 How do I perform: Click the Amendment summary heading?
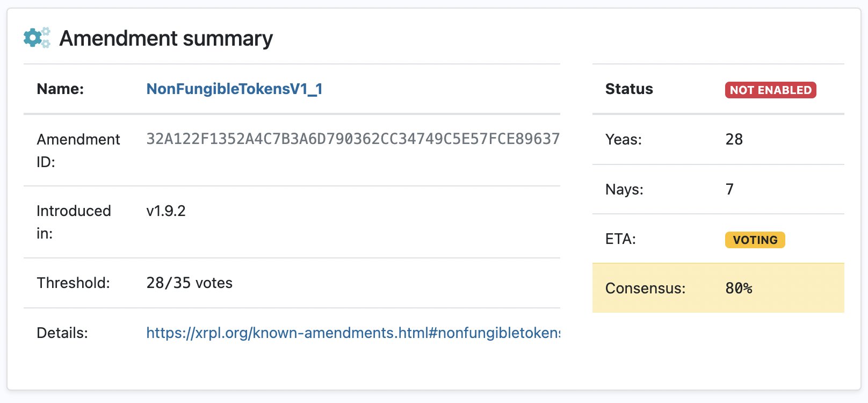166,38
